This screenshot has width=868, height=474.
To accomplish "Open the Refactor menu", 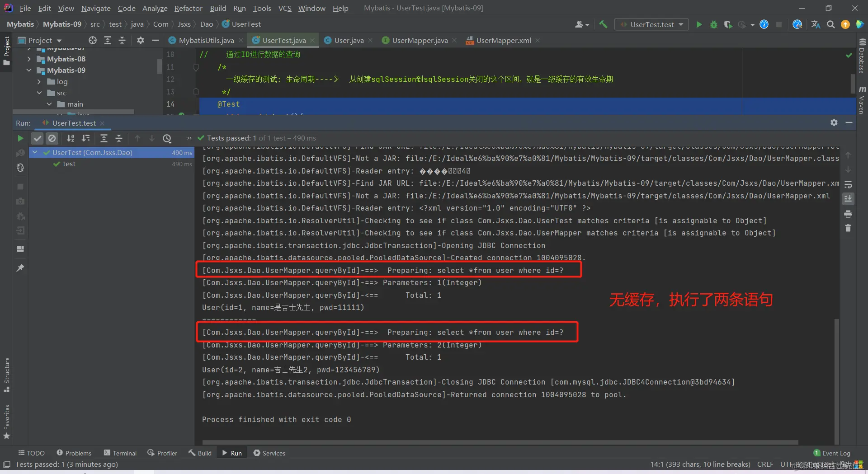I will (x=188, y=8).
